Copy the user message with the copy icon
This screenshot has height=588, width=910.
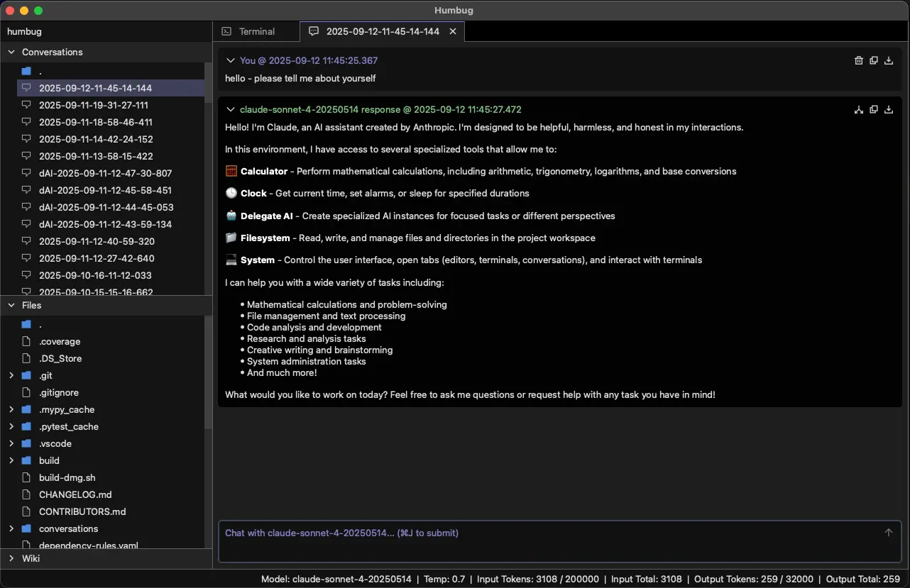[874, 60]
